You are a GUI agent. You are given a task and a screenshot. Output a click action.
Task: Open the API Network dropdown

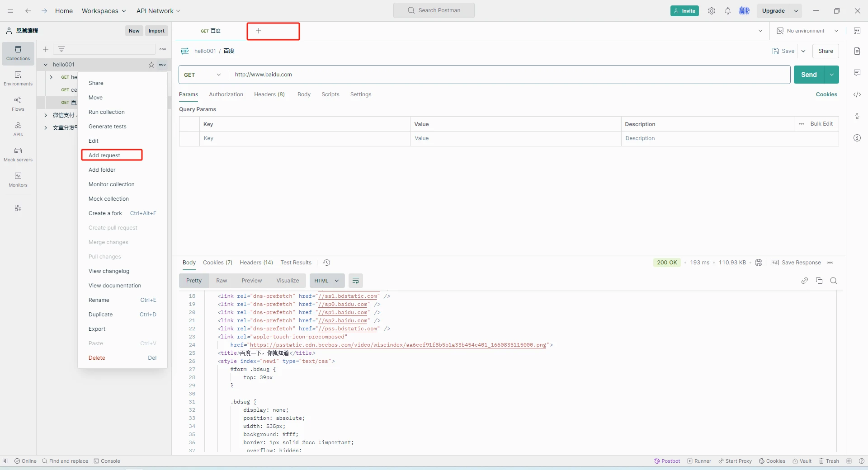tap(158, 11)
